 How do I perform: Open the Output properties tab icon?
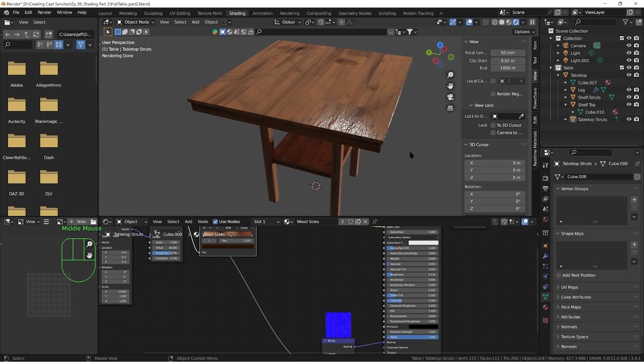pos(545,189)
